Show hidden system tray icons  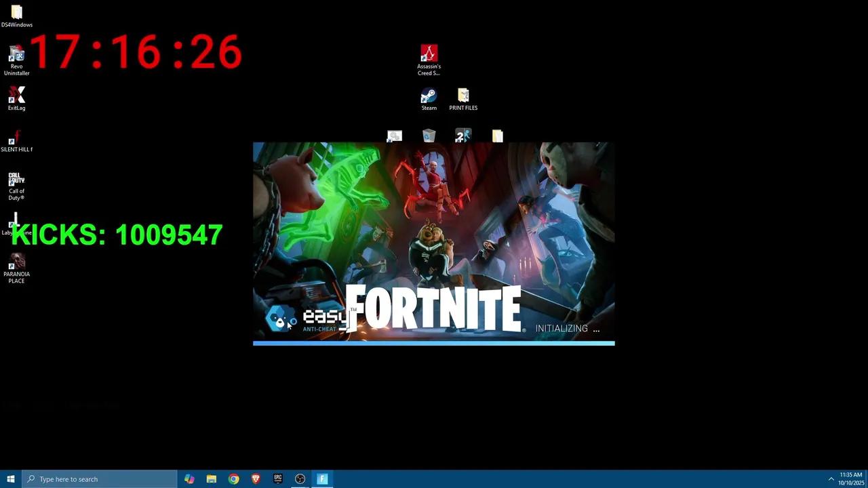pos(831,479)
